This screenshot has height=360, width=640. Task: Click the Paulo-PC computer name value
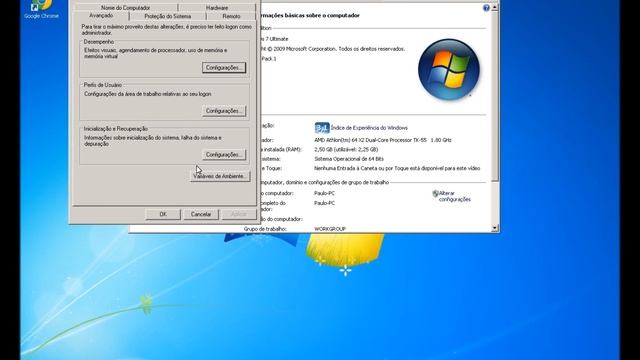click(324, 193)
